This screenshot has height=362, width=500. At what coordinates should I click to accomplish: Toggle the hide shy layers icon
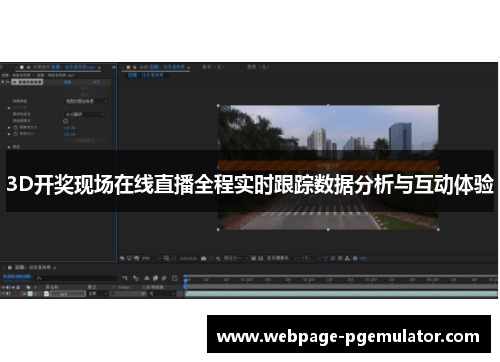(147, 278)
